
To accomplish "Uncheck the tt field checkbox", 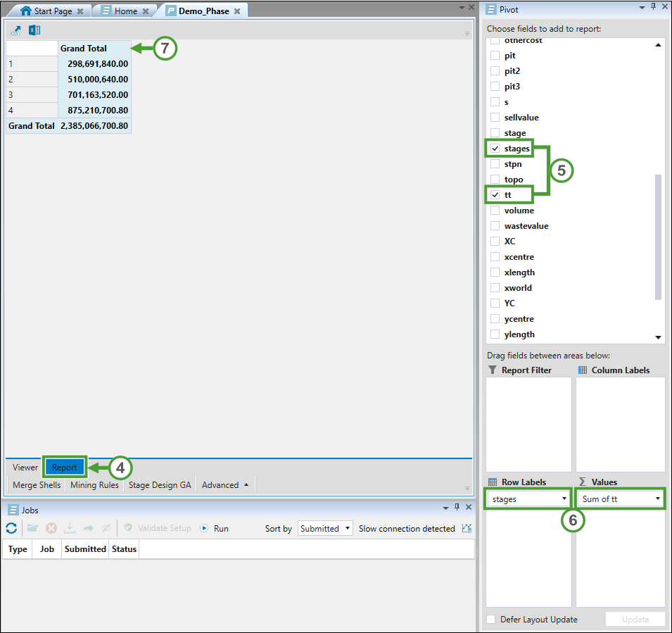I will point(495,195).
